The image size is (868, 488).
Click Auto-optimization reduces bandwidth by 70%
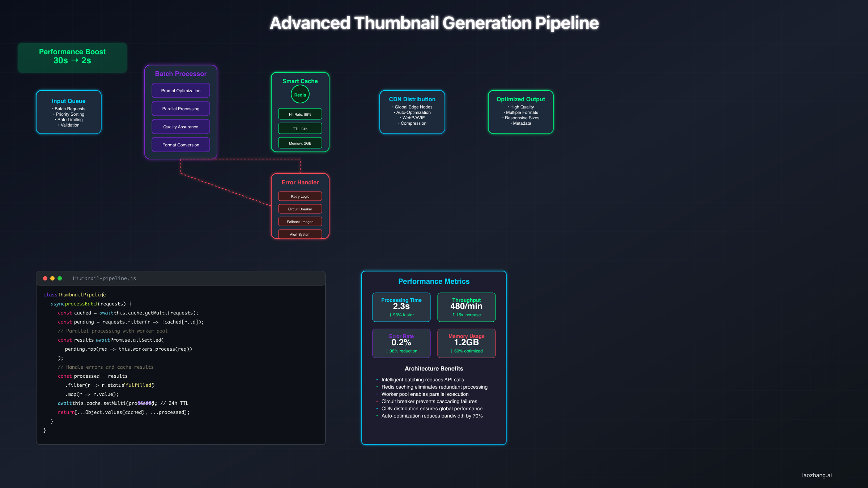click(432, 416)
